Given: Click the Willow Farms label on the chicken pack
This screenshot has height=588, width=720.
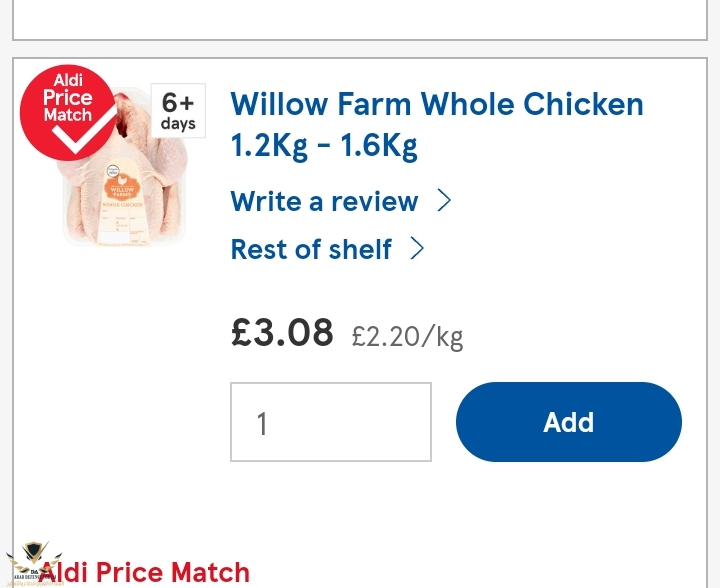Looking at the screenshot, I should coord(125,190).
